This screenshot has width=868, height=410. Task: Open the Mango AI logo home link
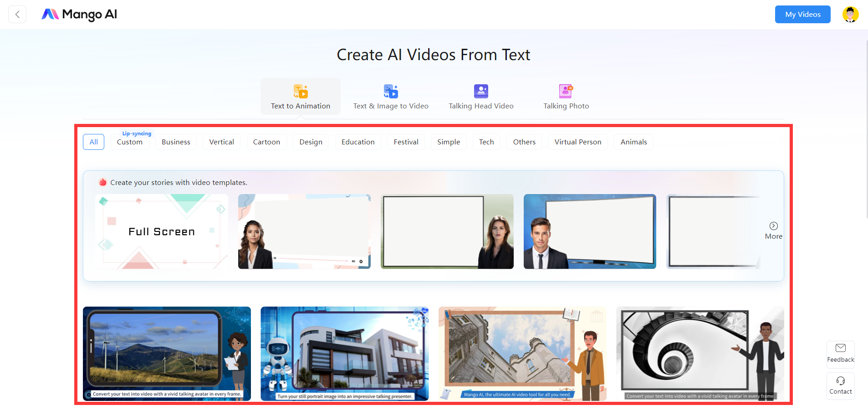79,15
